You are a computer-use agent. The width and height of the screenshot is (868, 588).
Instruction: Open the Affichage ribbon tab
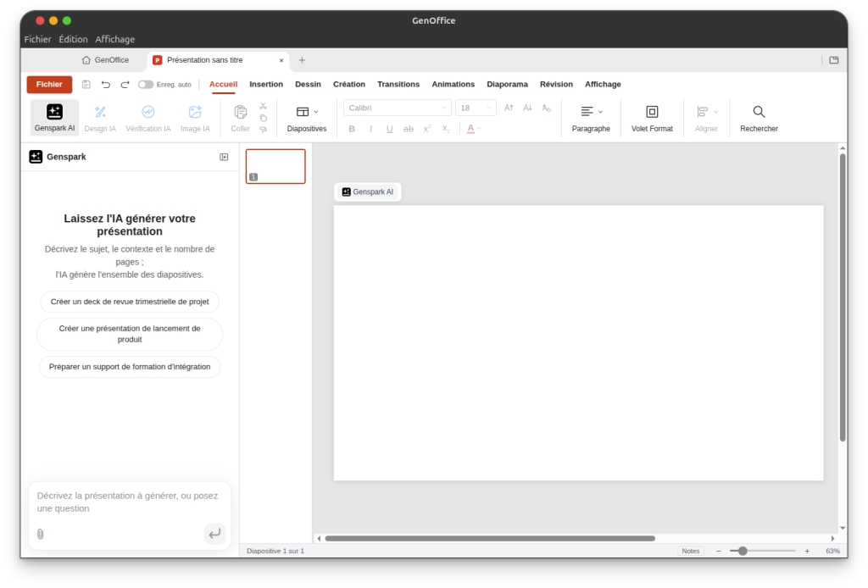click(603, 84)
